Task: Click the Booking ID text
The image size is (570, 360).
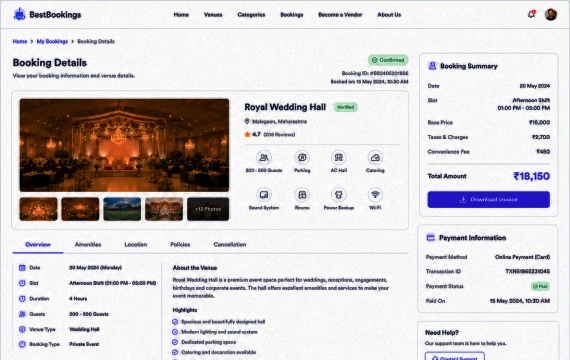Action: pyautogui.click(x=375, y=73)
